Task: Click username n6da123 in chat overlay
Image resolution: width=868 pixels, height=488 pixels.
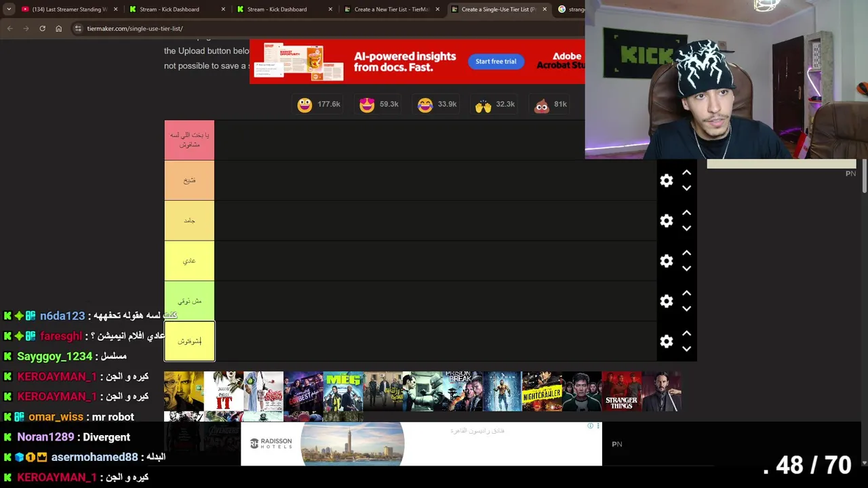Action: (x=62, y=316)
